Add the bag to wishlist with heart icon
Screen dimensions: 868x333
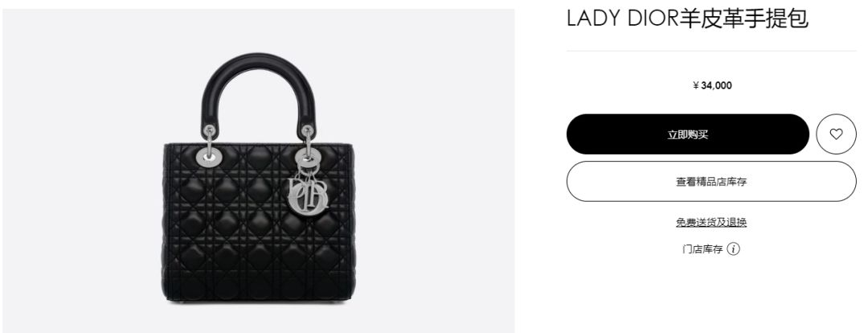[x=836, y=134]
